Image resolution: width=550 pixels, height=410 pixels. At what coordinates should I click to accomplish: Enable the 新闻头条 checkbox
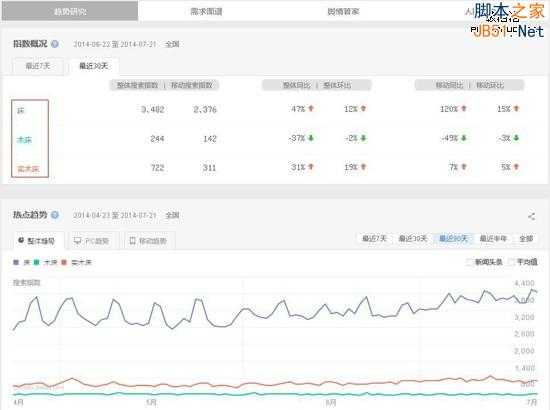pyautogui.click(x=470, y=262)
